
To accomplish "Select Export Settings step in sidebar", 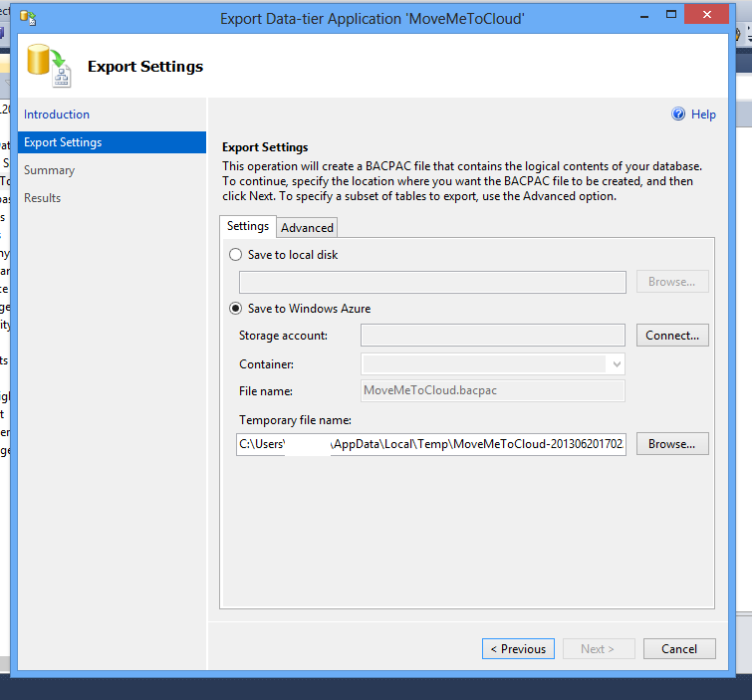I will pos(63,142).
